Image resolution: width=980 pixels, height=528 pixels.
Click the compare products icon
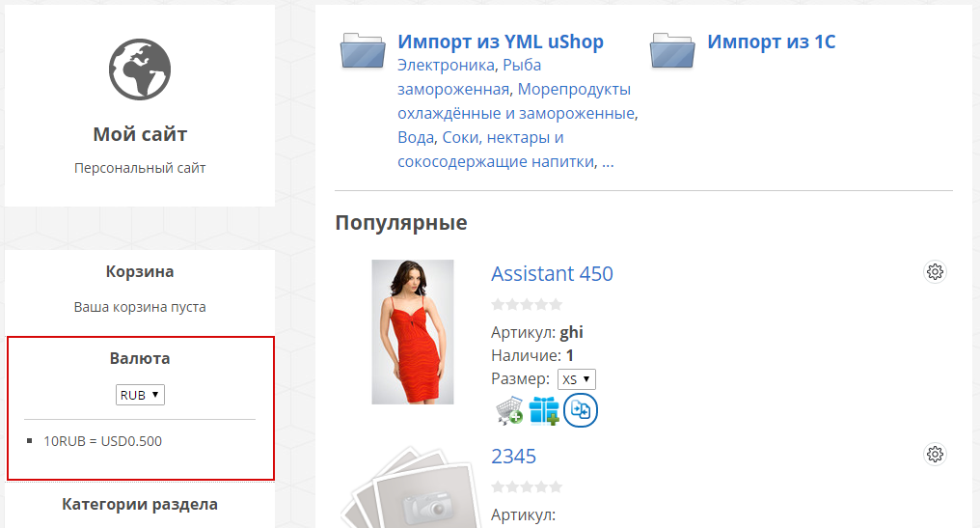click(x=581, y=410)
